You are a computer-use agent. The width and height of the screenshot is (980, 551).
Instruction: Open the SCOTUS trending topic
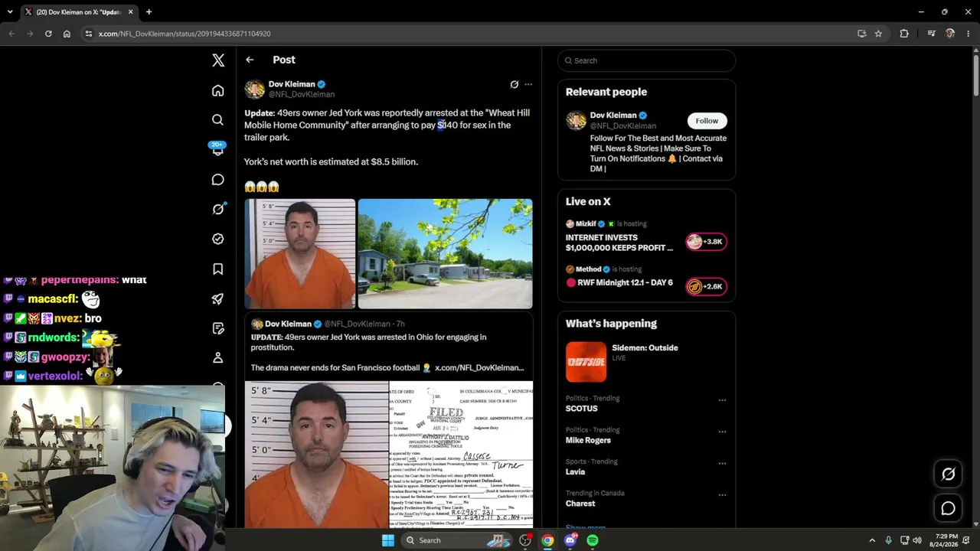pos(581,409)
